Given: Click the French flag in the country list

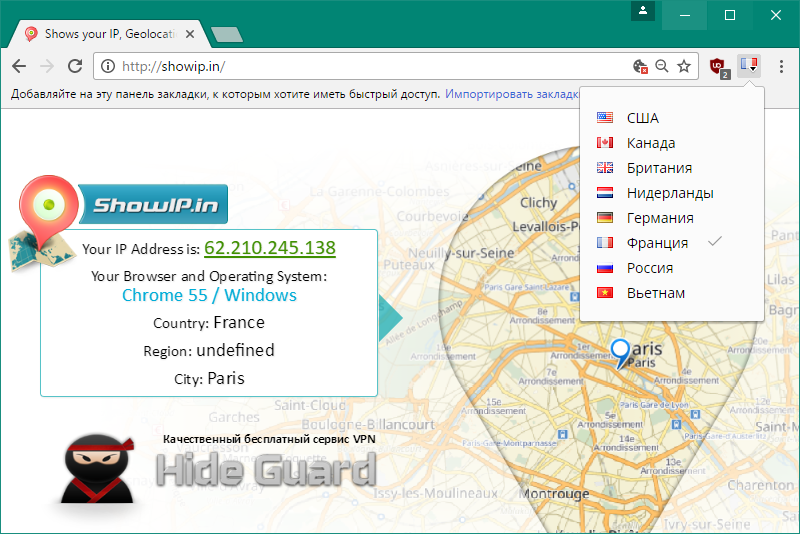Looking at the screenshot, I should click(x=605, y=242).
